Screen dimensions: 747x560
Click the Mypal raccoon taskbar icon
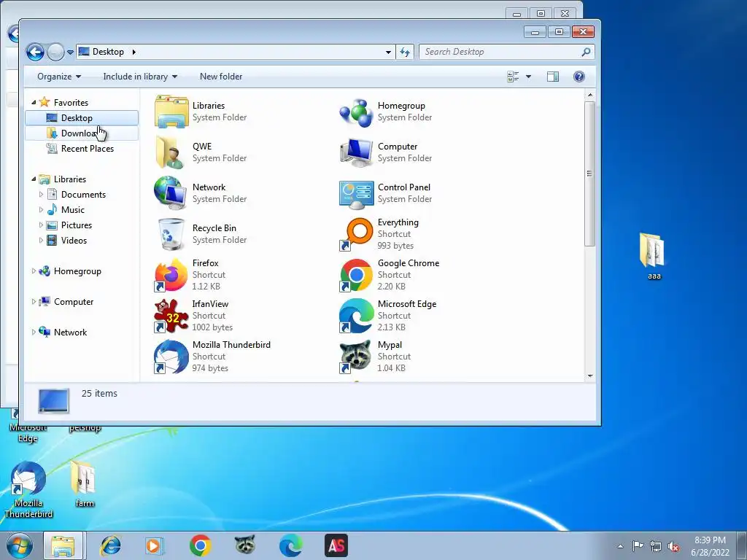tap(245, 545)
